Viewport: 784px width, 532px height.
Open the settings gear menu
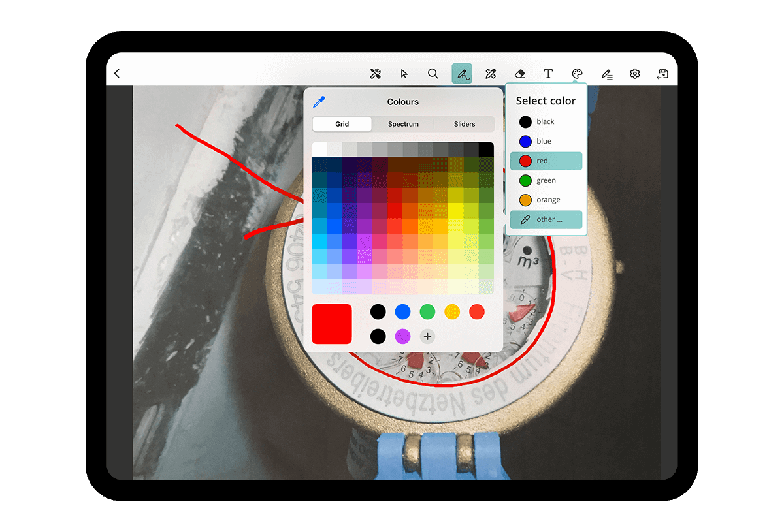point(634,74)
